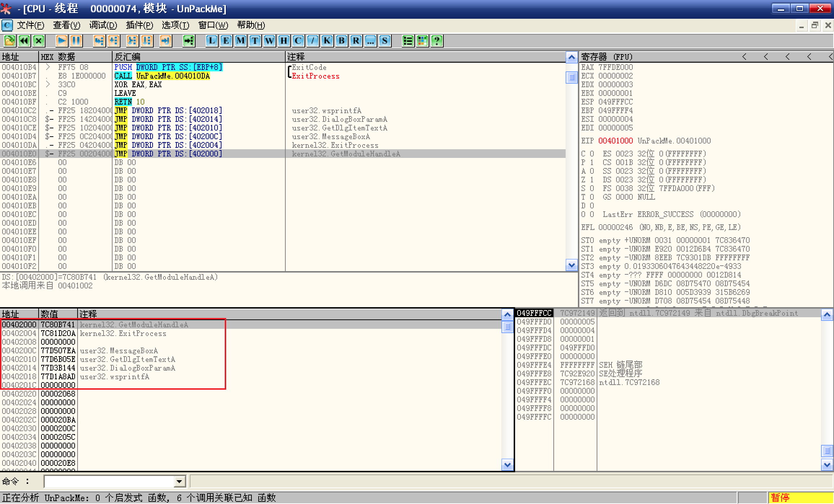Open the Log (L) window
The height and width of the screenshot is (504, 834).
point(212,41)
